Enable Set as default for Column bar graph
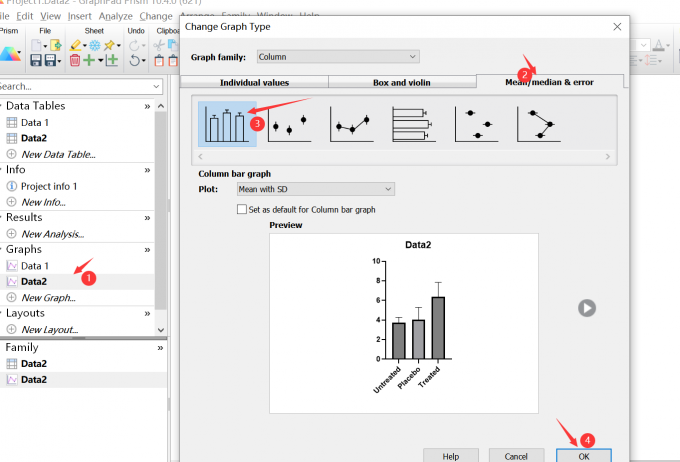Viewport: 680px width, 462px height. click(242, 210)
